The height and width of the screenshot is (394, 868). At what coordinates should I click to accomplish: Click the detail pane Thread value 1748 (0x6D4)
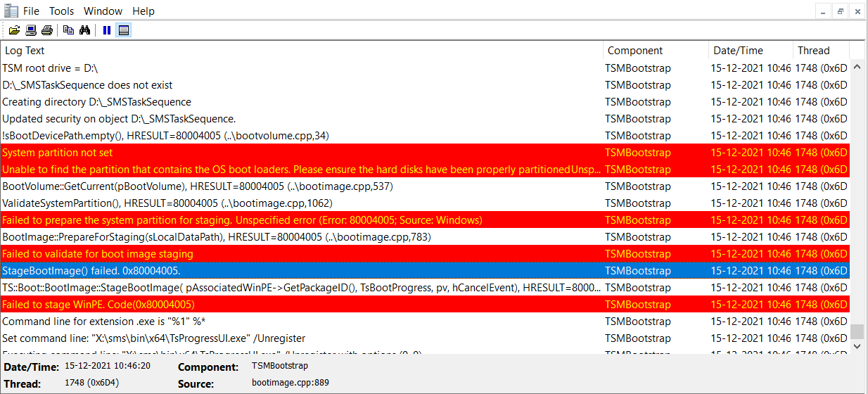point(92,383)
